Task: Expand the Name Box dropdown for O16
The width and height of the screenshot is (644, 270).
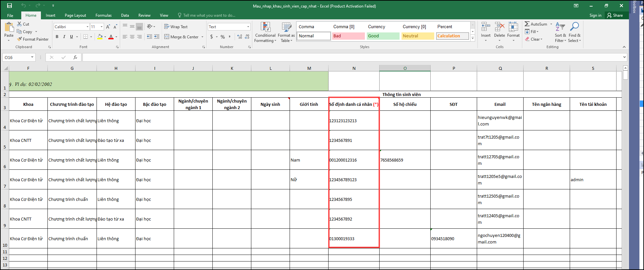Action: click(x=32, y=57)
